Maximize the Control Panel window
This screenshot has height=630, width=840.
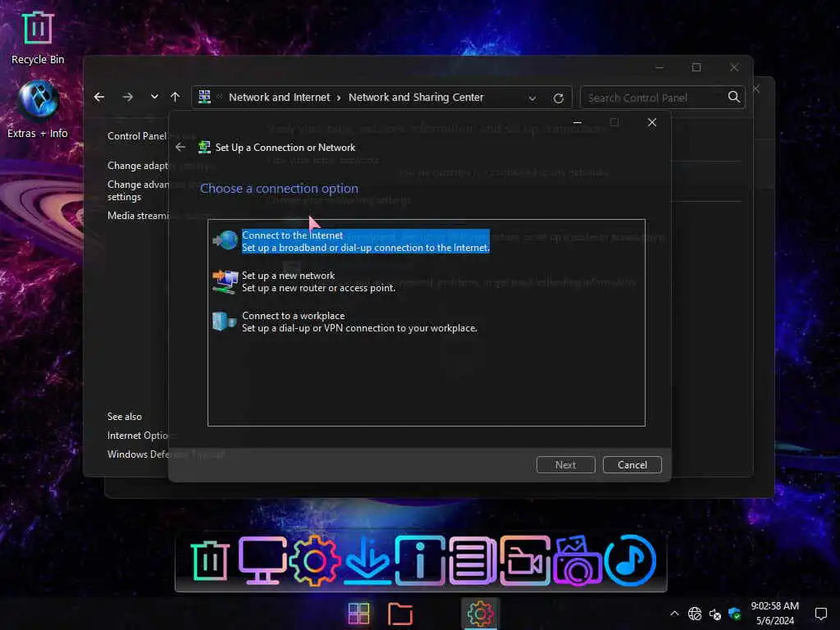tap(696, 67)
